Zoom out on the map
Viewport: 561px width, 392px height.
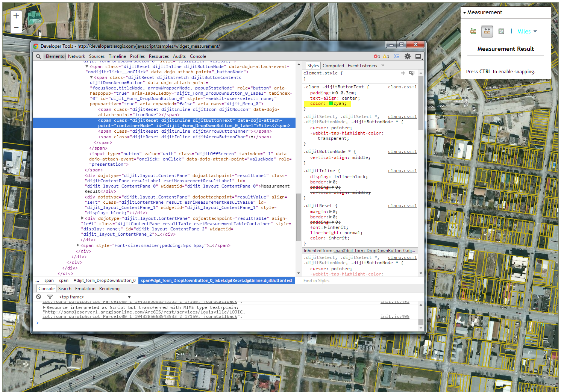tap(16, 27)
